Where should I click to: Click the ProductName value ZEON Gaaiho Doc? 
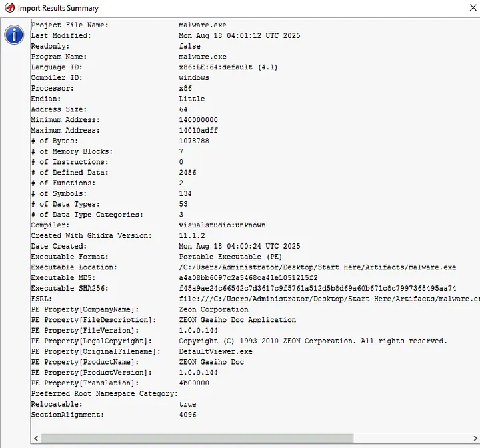coord(211,362)
